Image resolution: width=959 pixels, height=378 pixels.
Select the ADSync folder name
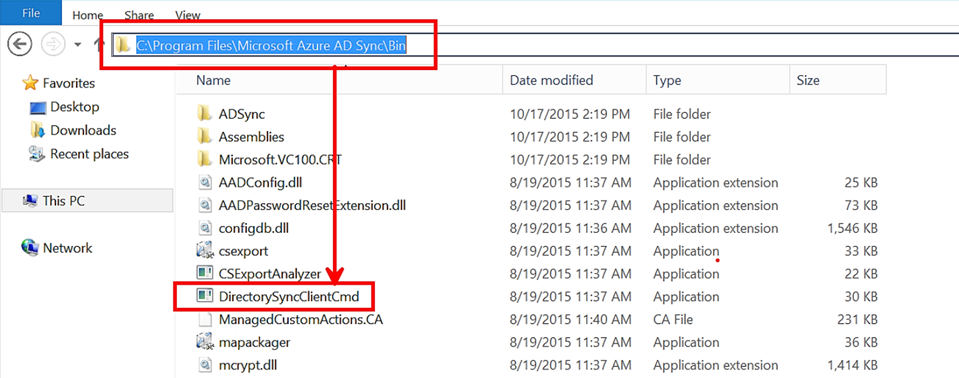pyautogui.click(x=242, y=114)
